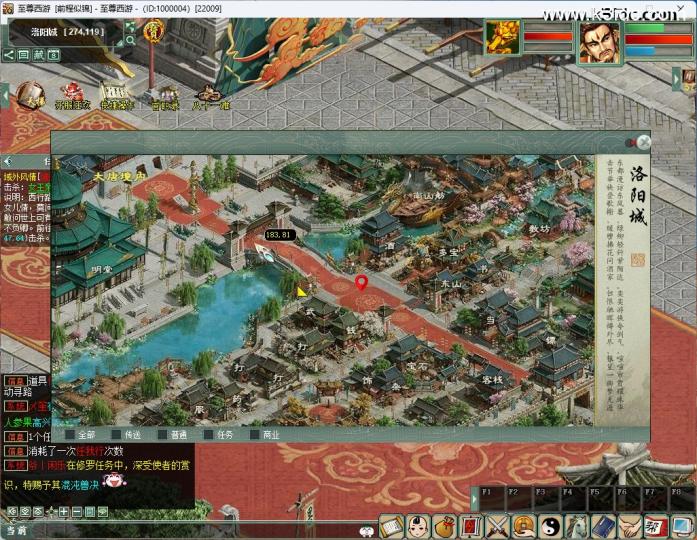
Task: Open the blue book icon
Action: tap(603, 527)
